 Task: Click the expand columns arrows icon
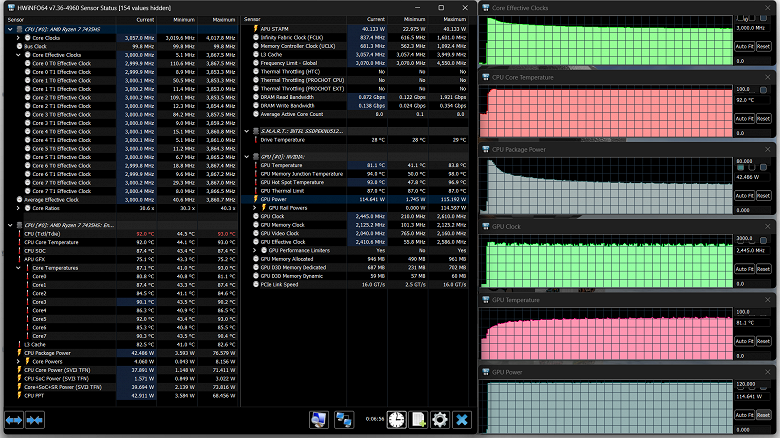click(x=14, y=420)
